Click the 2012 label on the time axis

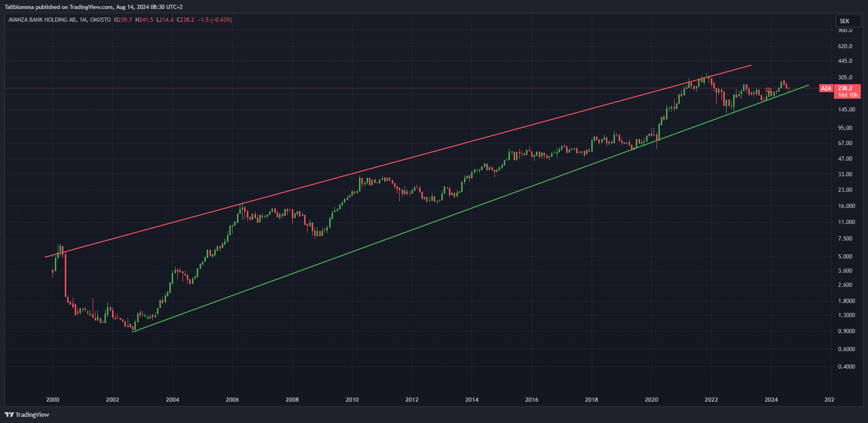click(412, 399)
